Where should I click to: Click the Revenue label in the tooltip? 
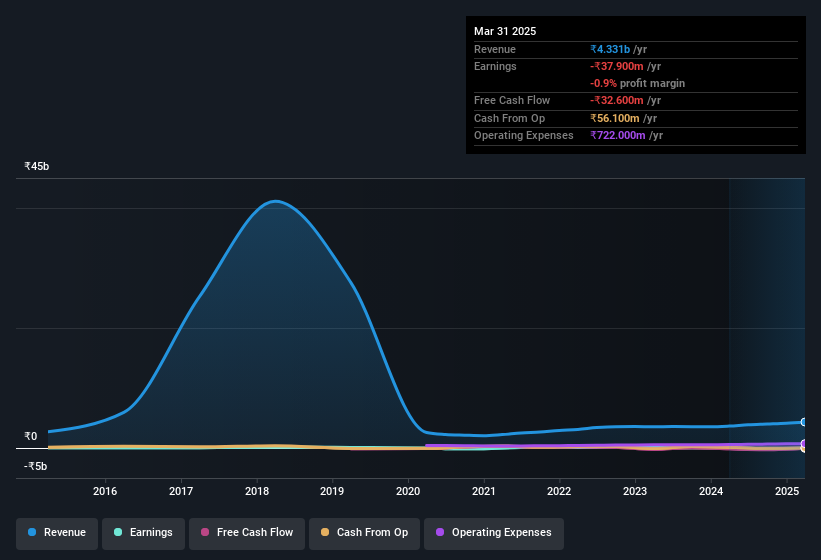495,49
